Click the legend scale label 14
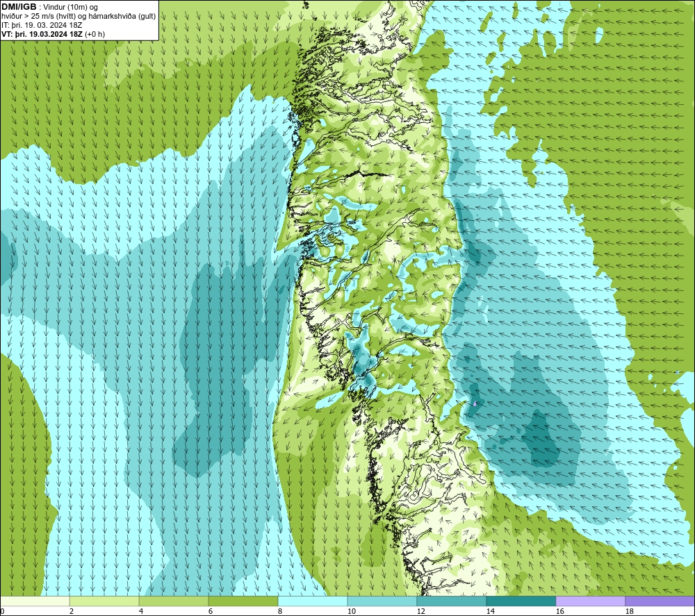695x616 pixels. (490, 612)
